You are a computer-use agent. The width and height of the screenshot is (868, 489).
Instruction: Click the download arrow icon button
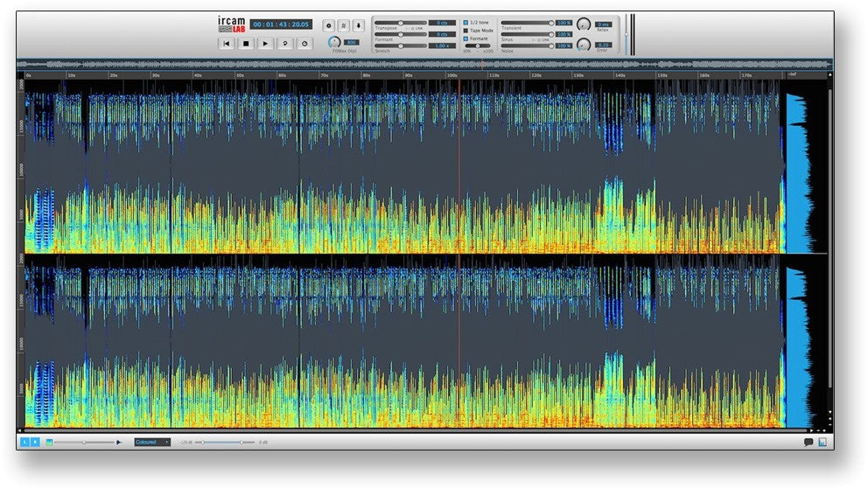point(359,25)
